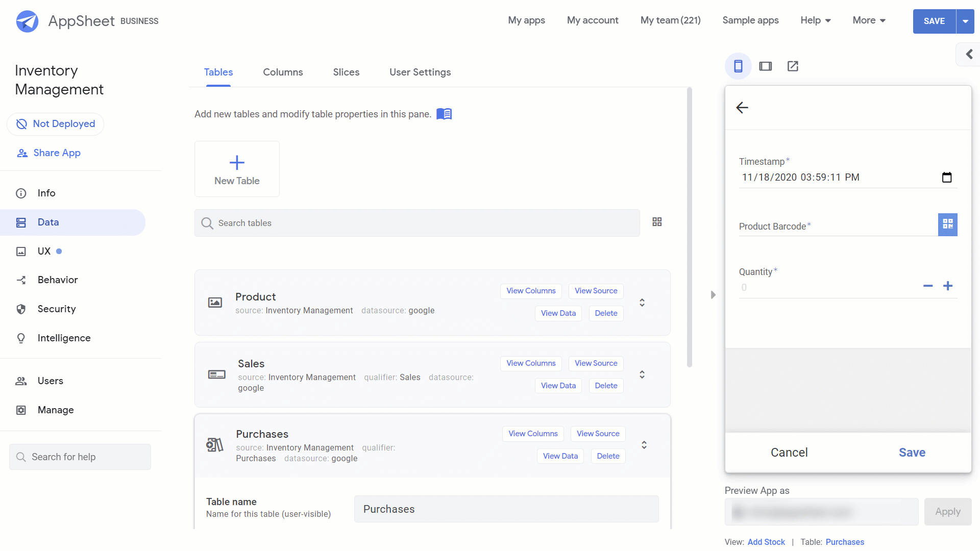This screenshot has height=551, width=980.
Task: Click the mobile preview device icon
Action: click(x=739, y=66)
